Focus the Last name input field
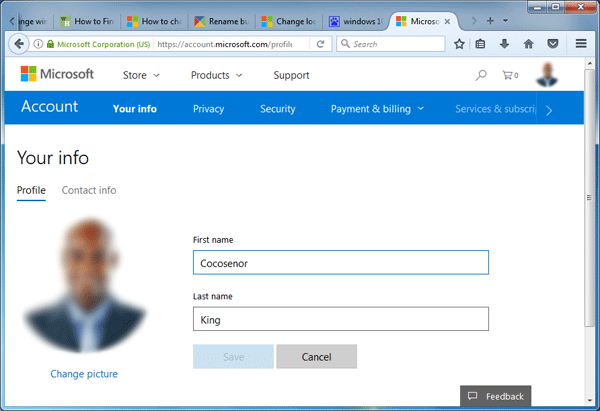This screenshot has width=600, height=411. point(341,319)
